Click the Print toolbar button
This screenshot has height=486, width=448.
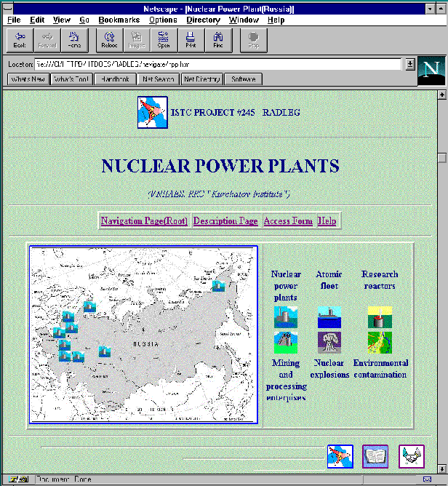191,40
